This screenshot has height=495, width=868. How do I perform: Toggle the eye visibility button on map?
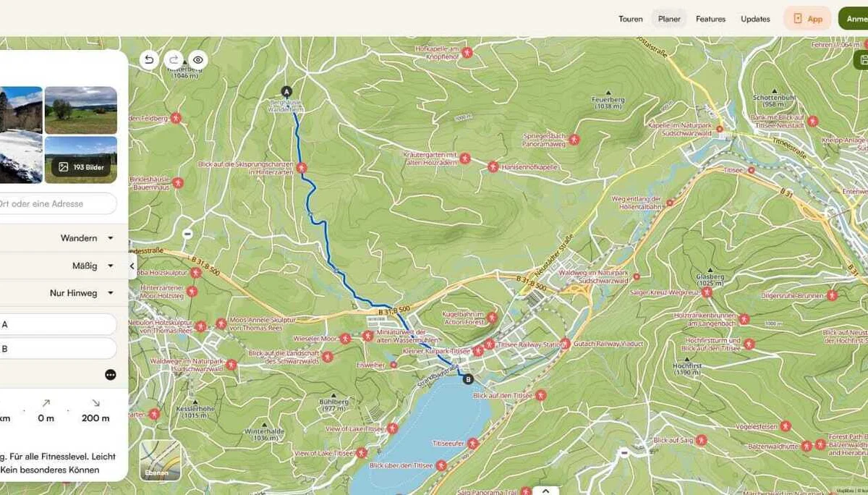197,60
